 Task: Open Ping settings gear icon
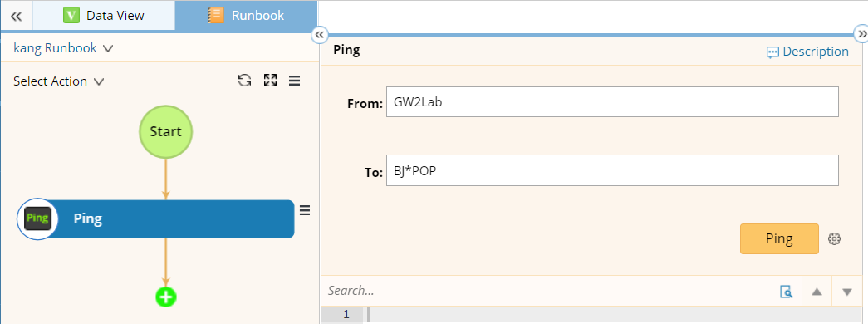click(x=834, y=238)
